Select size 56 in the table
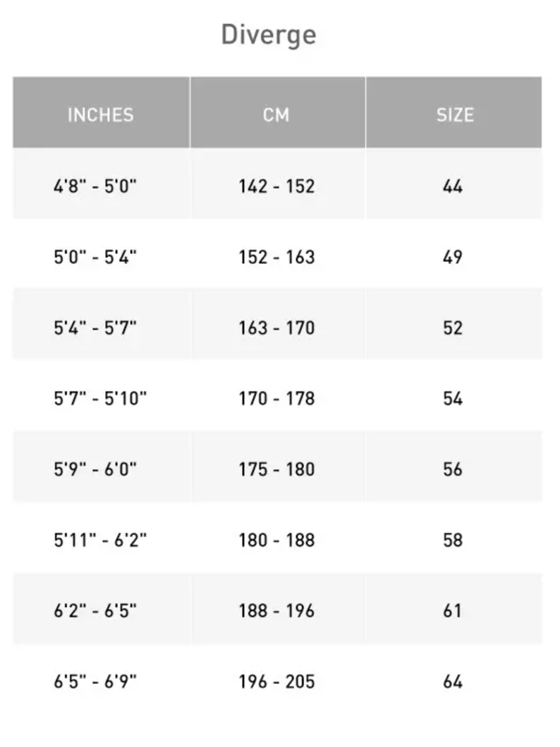The width and height of the screenshot is (560, 747). pos(453,470)
